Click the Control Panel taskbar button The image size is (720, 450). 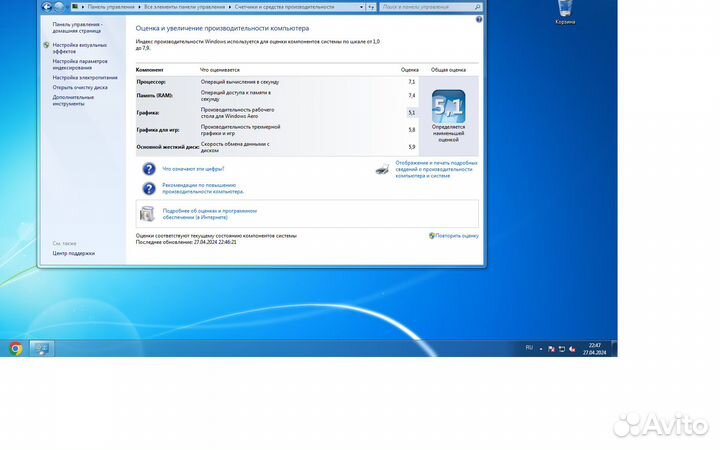(42, 349)
